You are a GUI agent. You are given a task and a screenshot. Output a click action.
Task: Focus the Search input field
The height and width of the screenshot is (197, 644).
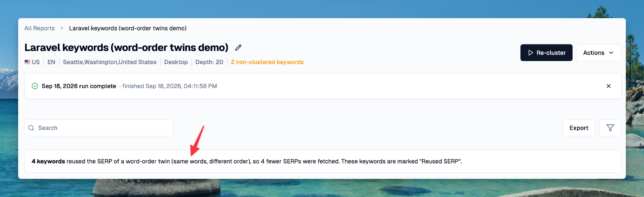click(99, 128)
